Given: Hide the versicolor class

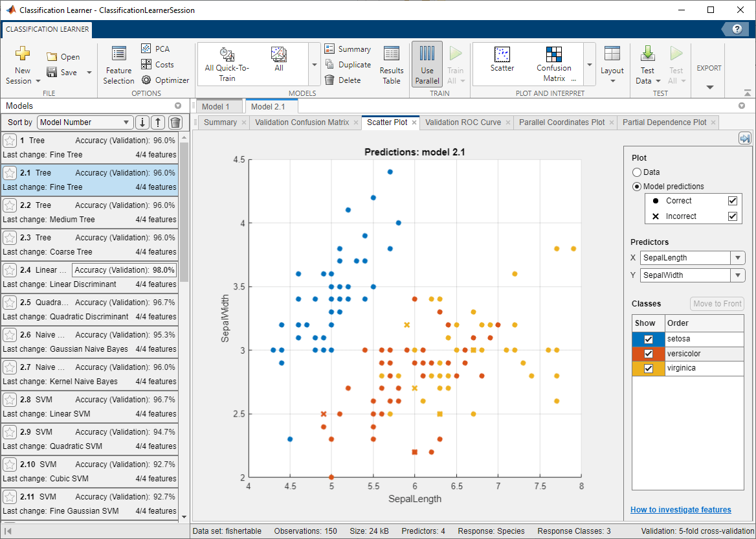Looking at the screenshot, I should (x=648, y=354).
